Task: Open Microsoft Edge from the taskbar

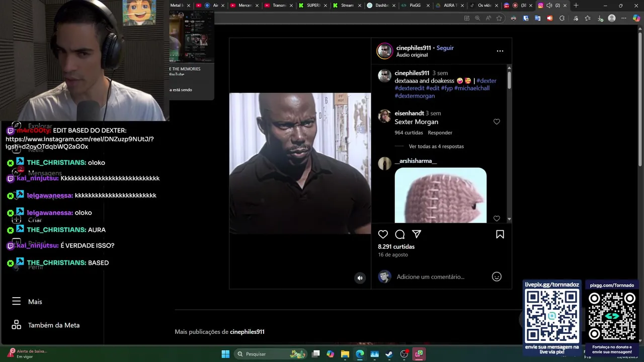Action: 360,354
